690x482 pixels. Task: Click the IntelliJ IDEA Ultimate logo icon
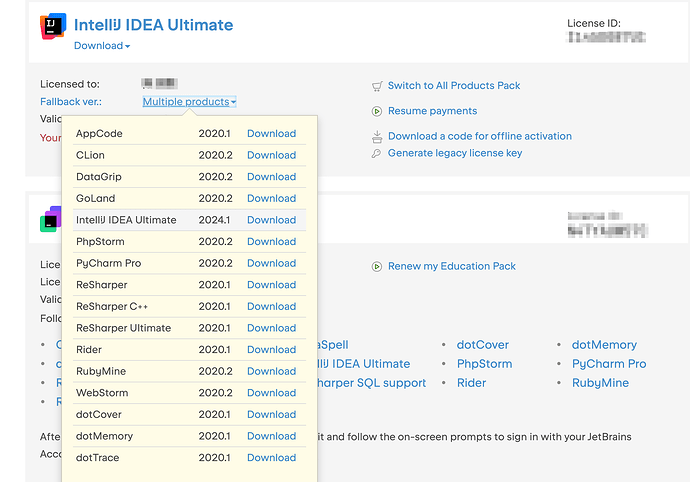[x=53, y=26]
